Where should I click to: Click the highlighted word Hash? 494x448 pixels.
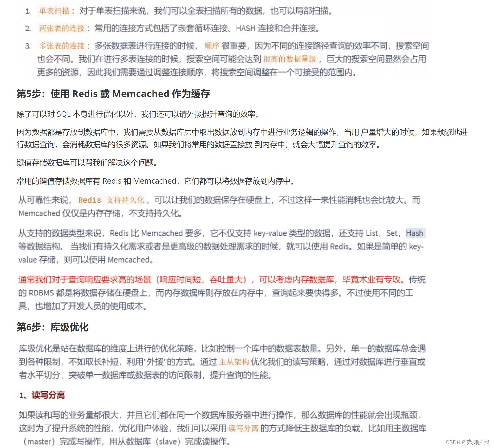point(415,233)
